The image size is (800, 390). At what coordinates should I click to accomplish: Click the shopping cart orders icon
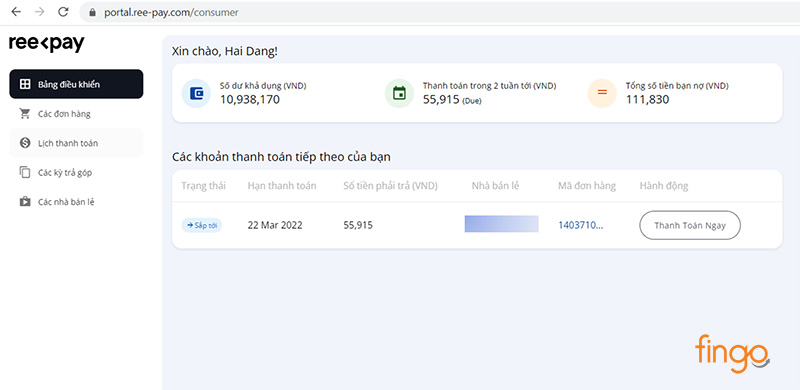click(24, 114)
